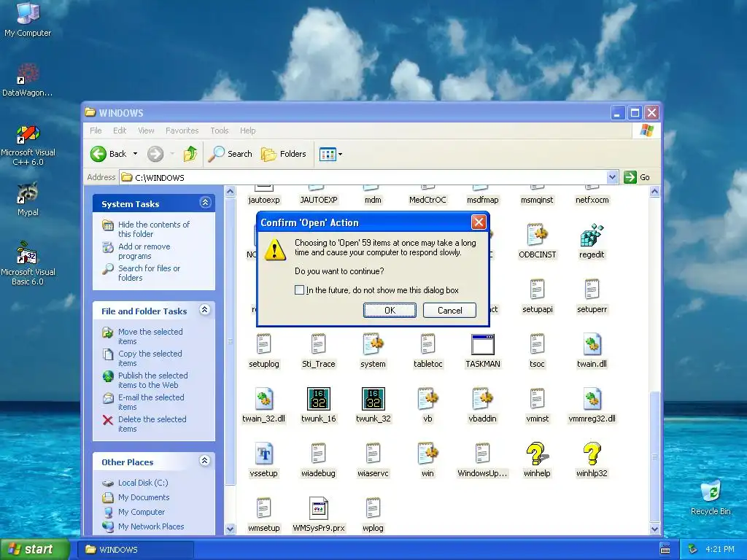
Task: Select the twain.dll file icon
Action: 592,345
